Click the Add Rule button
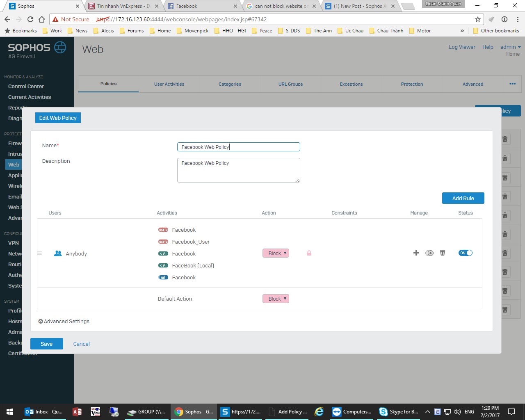This screenshot has width=525, height=420. pyautogui.click(x=463, y=198)
